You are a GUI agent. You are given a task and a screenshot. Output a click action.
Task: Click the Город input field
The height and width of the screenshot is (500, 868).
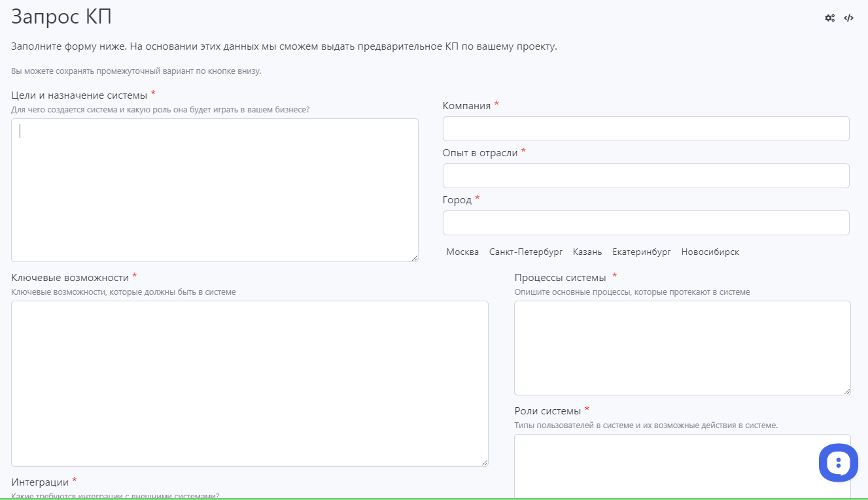[646, 223]
